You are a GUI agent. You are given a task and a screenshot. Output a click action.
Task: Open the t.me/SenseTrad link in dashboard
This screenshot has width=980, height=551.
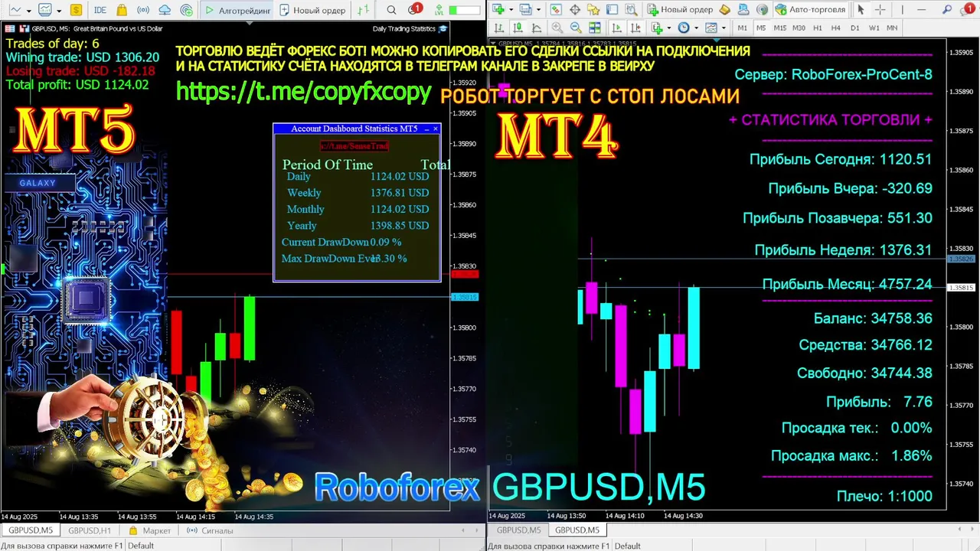(354, 145)
